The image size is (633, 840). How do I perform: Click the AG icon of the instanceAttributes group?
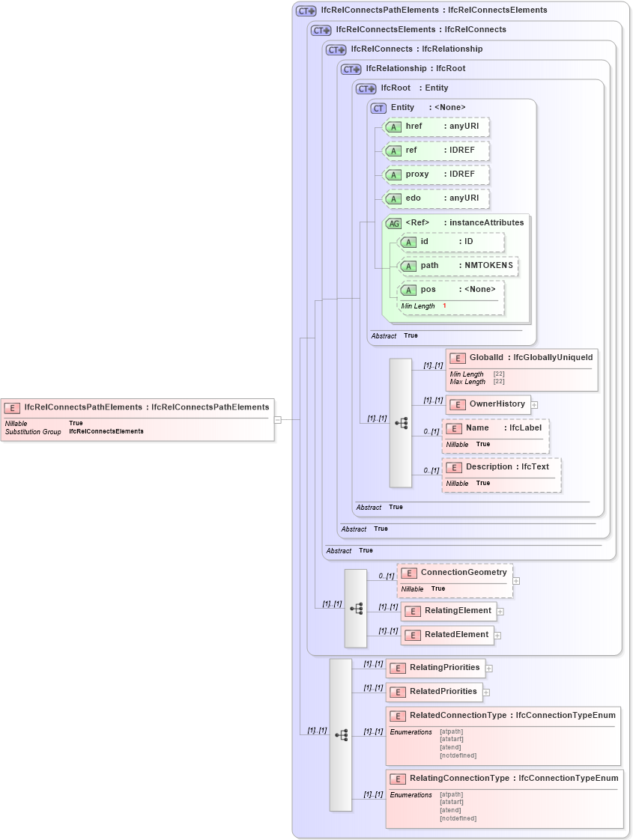click(393, 222)
